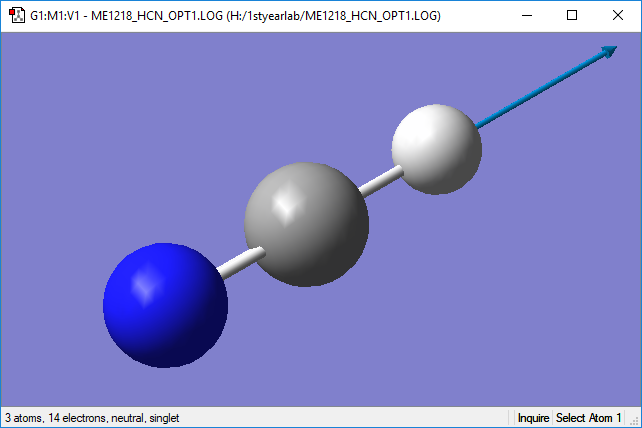Click the blue dipole moment arrow
Viewport: 642px width, 428px height.
pos(547,87)
